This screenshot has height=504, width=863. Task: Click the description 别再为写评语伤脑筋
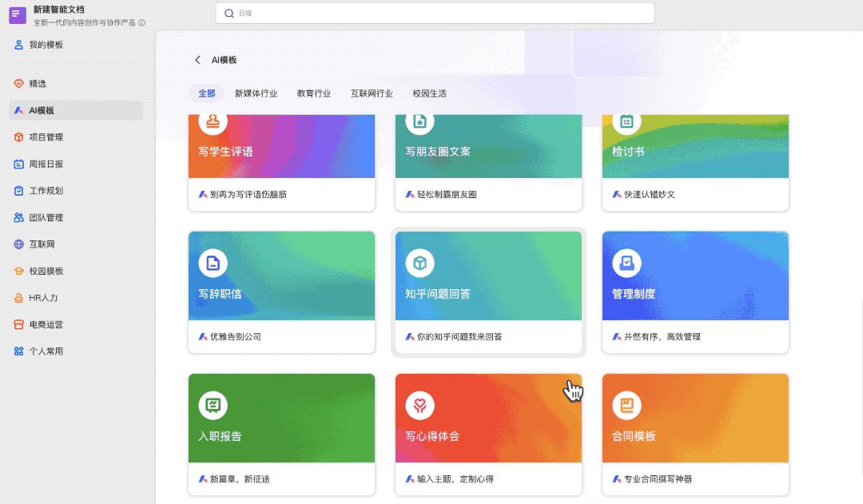(249, 194)
